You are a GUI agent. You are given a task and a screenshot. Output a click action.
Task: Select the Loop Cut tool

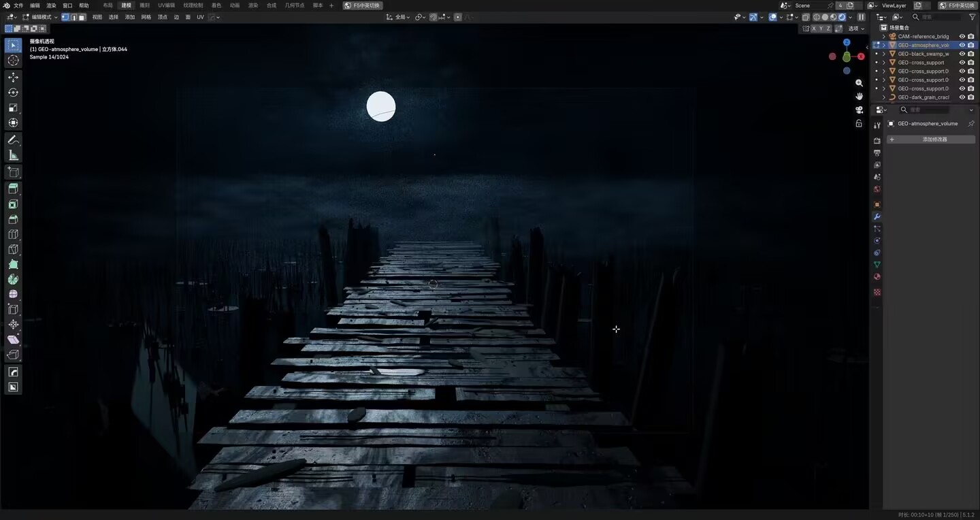13,234
